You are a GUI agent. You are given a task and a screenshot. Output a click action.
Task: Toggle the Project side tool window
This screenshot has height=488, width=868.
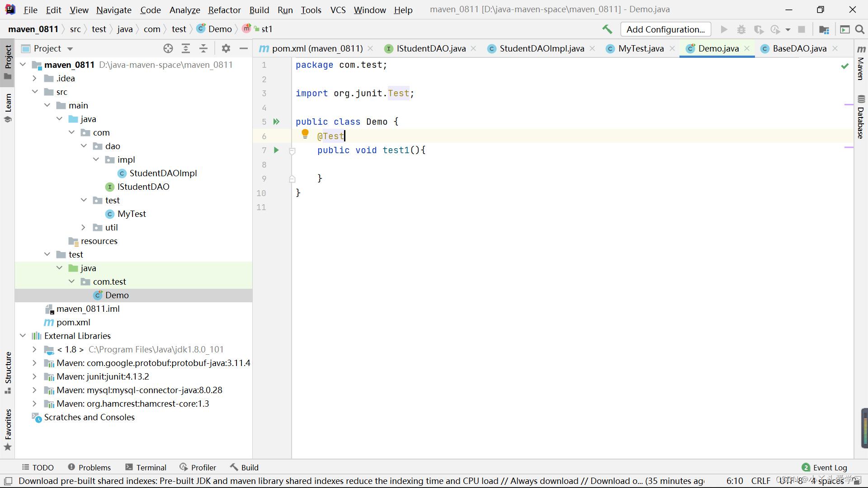8,62
